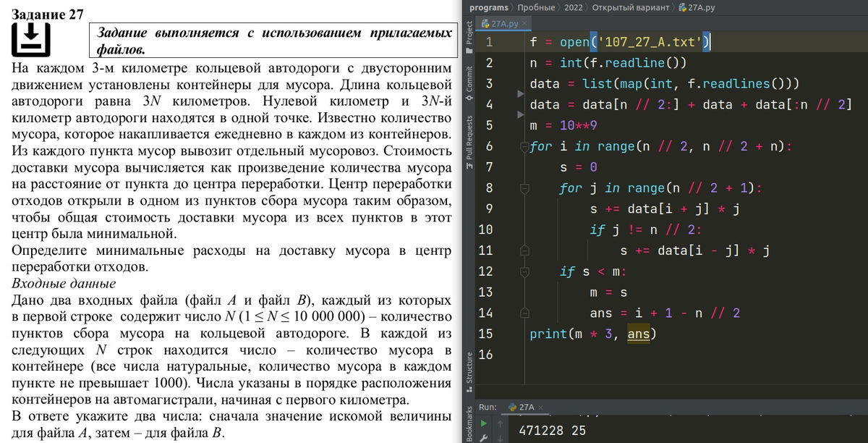Click line number 13 in the gutter
The width and height of the screenshot is (868, 443).
485,293
